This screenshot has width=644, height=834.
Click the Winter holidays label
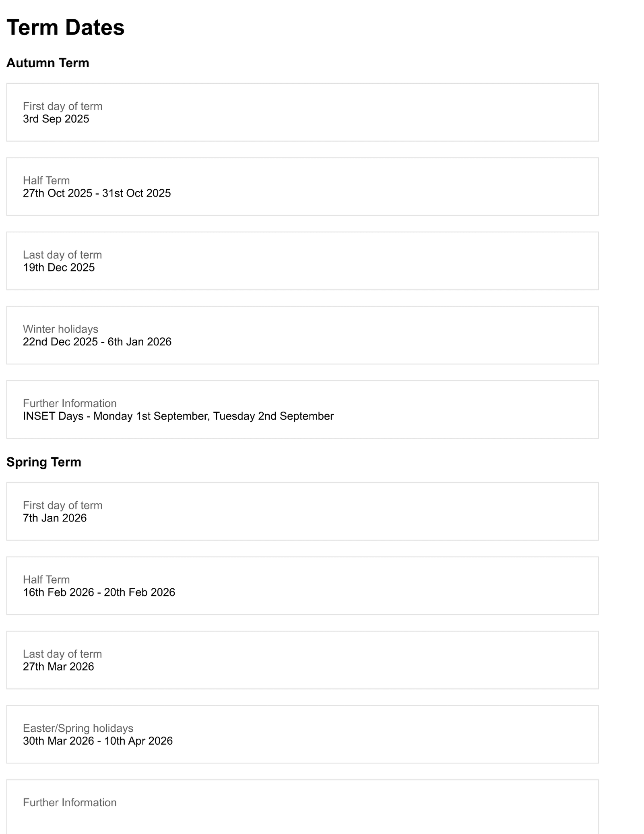coord(60,329)
